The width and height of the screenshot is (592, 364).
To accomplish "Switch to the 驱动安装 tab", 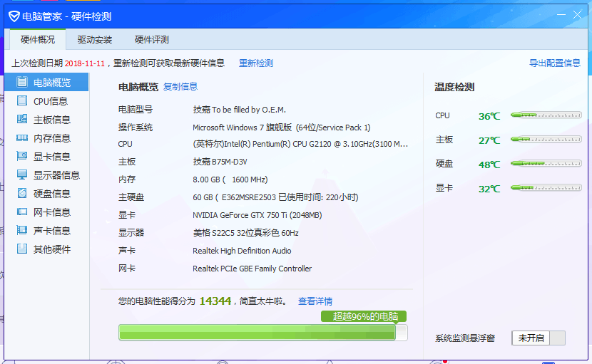I will [95, 39].
